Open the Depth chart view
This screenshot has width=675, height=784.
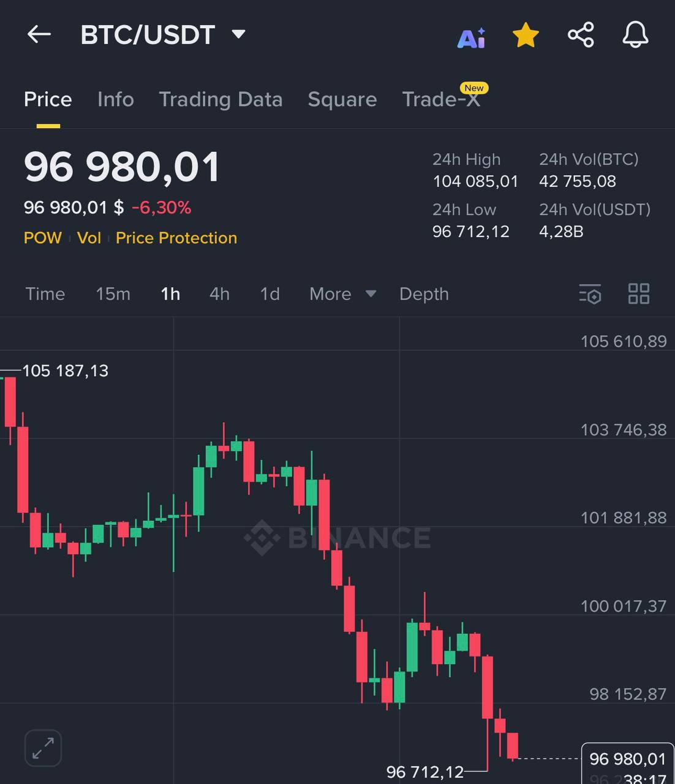click(x=424, y=294)
